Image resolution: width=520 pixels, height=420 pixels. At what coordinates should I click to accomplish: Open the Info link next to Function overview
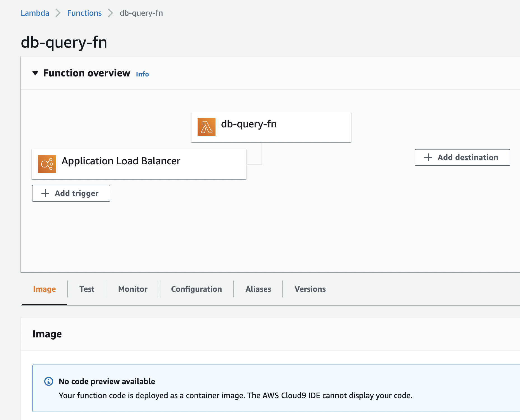tap(142, 74)
